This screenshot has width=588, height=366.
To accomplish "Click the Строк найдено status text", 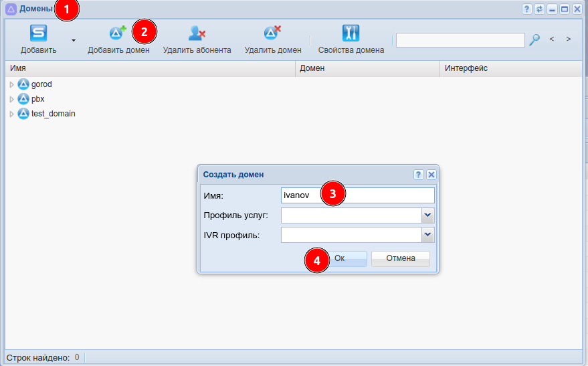I will click(x=38, y=358).
